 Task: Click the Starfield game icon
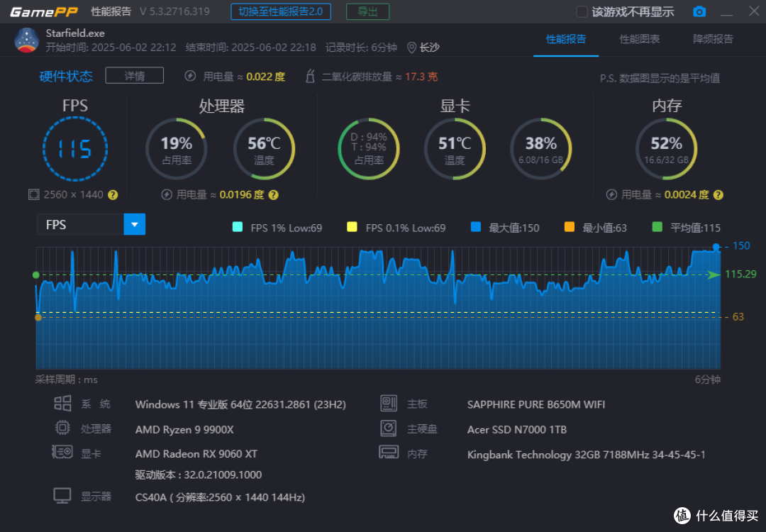pyautogui.click(x=26, y=40)
